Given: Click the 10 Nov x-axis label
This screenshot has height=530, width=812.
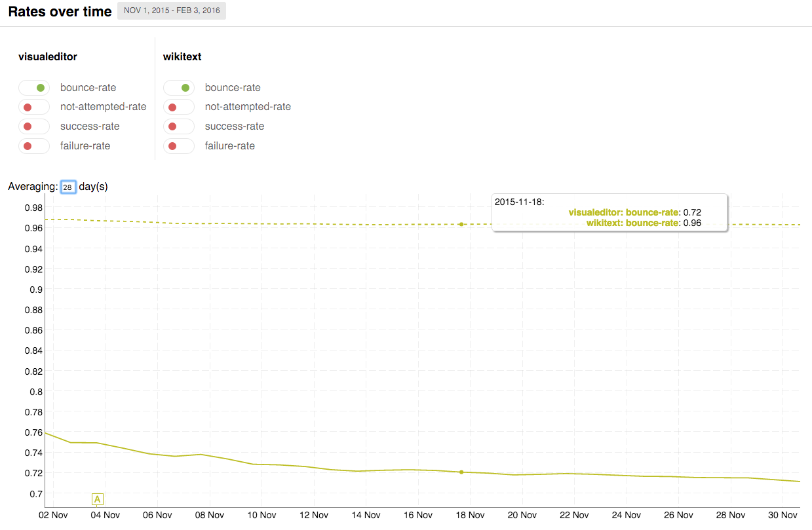Looking at the screenshot, I should (261, 516).
